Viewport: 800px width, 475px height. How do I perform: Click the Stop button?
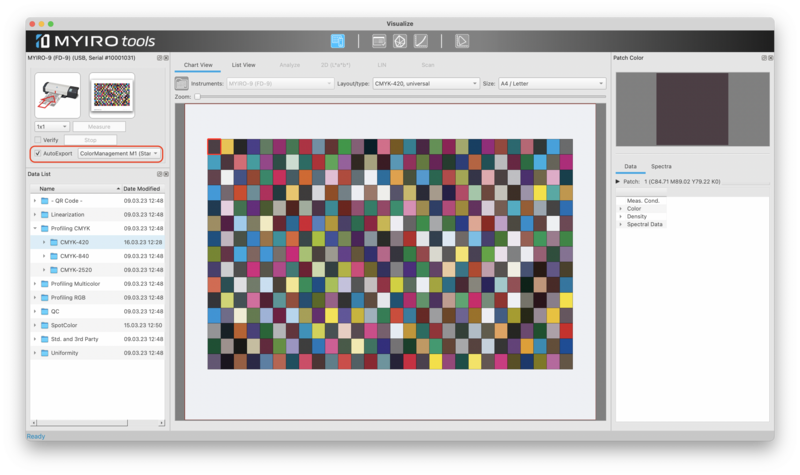tap(90, 140)
